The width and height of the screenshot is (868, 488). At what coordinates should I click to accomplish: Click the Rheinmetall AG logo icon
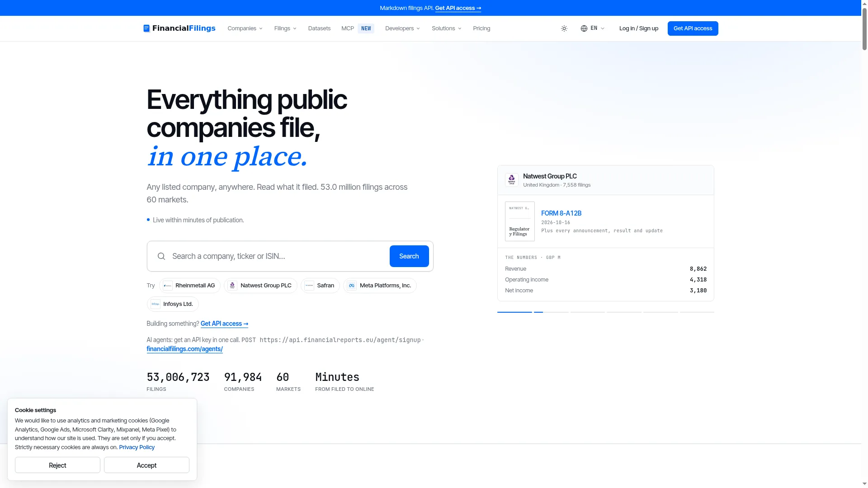tap(168, 286)
